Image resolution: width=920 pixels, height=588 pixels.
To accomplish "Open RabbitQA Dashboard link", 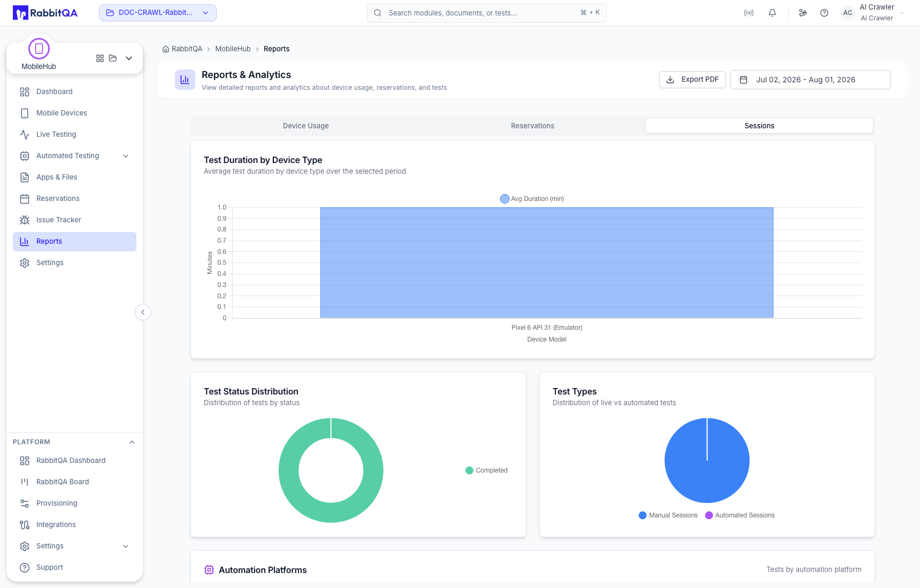I will 74,461.
